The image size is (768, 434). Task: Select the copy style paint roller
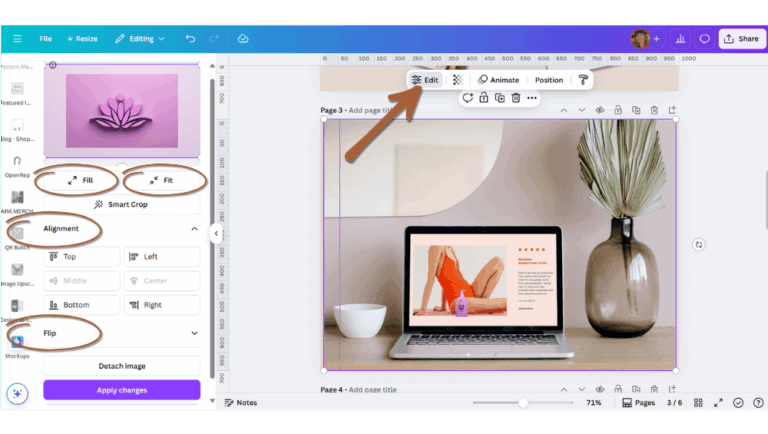[583, 80]
